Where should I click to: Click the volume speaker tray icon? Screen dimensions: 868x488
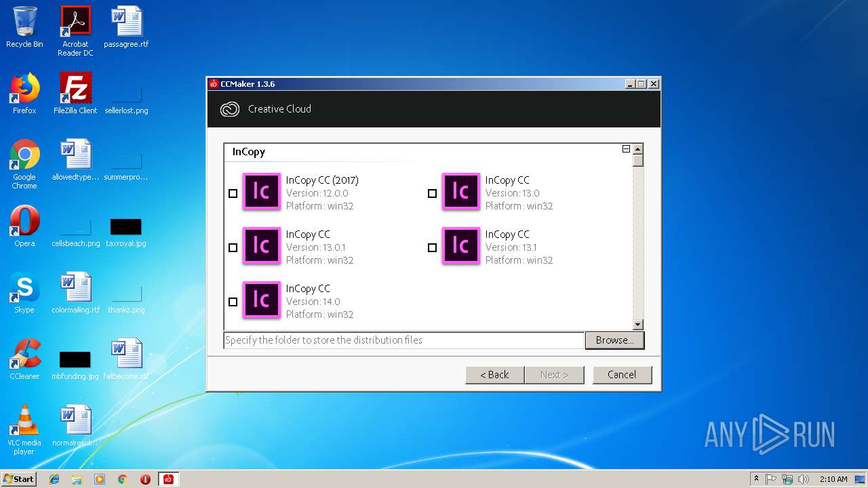point(804,479)
